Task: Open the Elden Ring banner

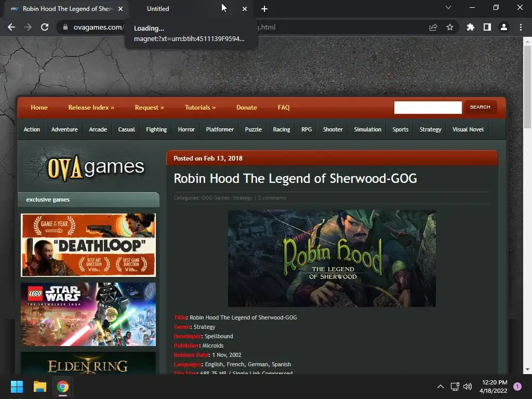Action: point(88,363)
